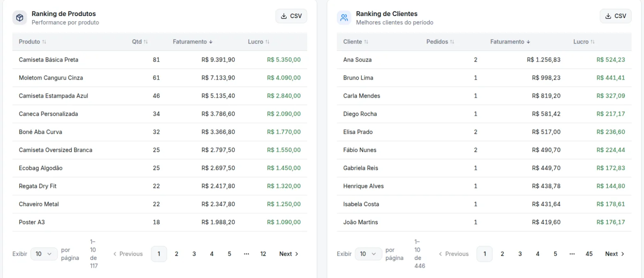Image resolution: width=644 pixels, height=278 pixels.
Task: Sort clients table by Faturamento column
Action: point(510,41)
